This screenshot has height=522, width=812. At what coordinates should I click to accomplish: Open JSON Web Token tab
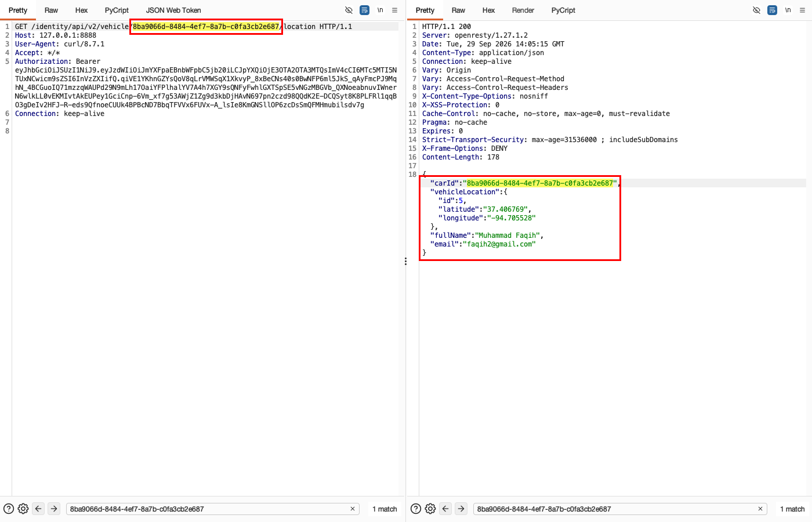coord(173,10)
